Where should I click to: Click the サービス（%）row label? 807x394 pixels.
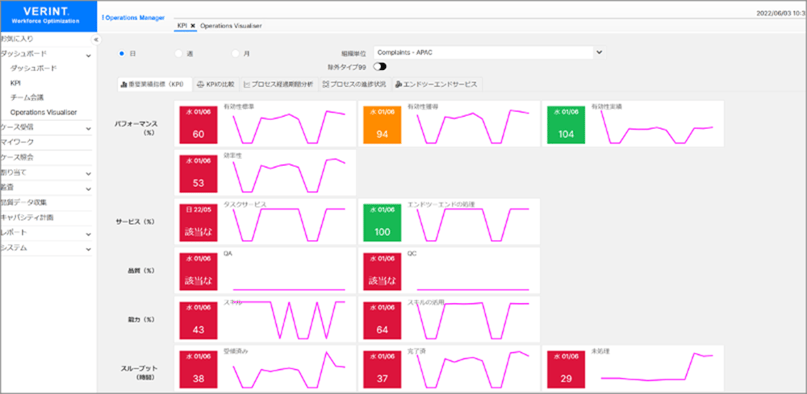pyautogui.click(x=136, y=222)
